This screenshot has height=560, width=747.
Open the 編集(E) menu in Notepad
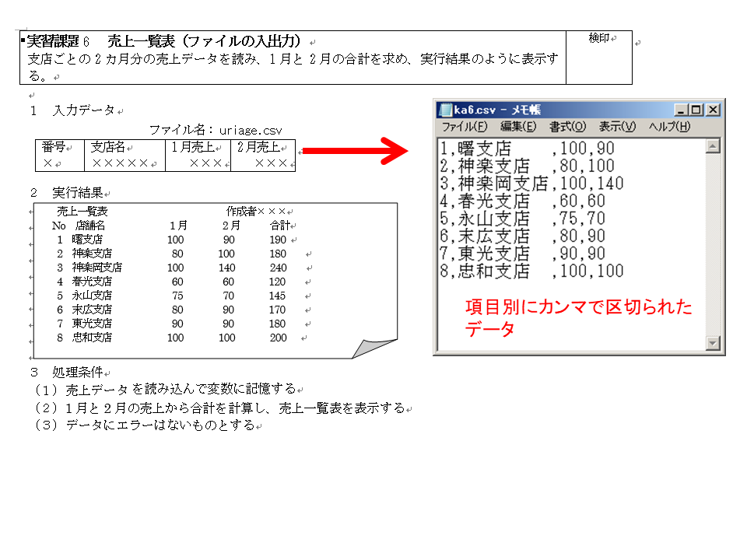coord(518,127)
